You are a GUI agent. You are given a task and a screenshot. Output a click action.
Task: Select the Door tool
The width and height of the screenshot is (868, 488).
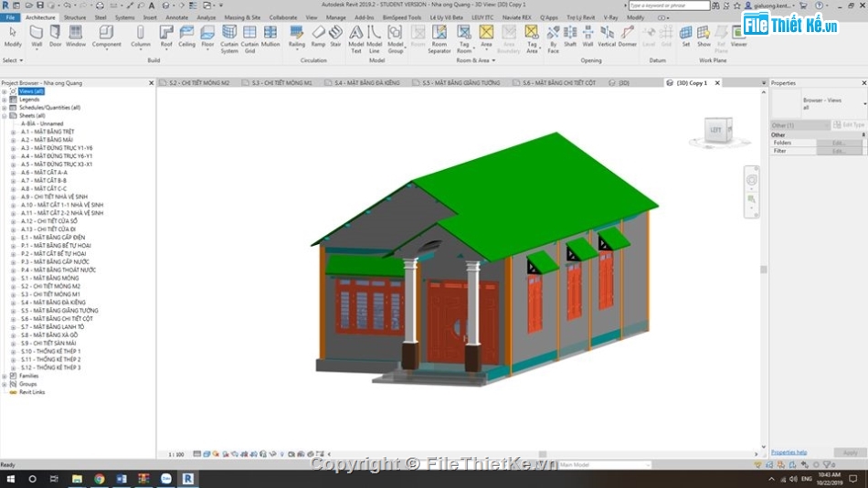56,36
